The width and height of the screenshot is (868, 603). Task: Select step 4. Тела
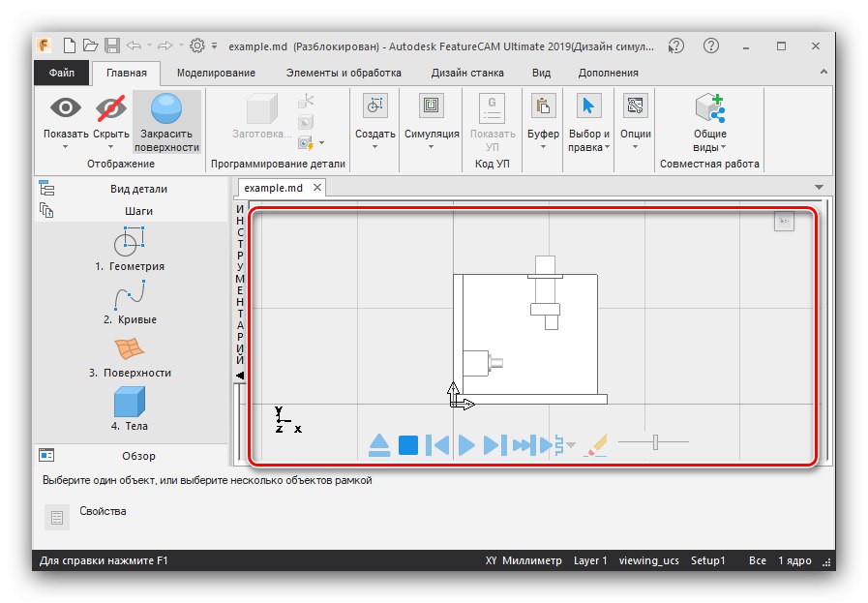point(130,408)
